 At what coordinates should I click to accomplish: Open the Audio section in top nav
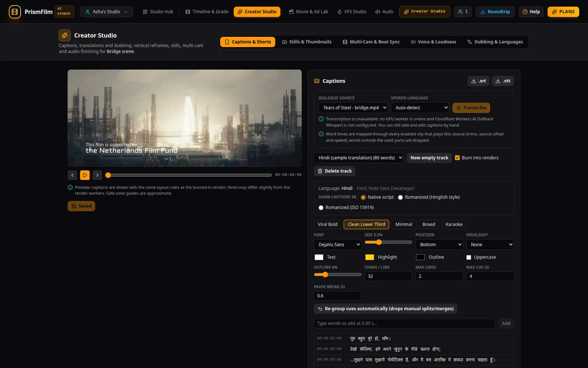coord(384,12)
